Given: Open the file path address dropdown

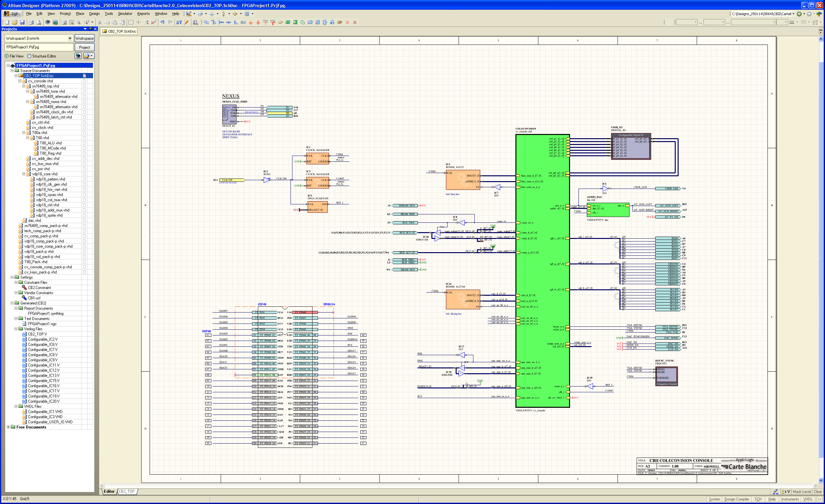Looking at the screenshot, I should 794,14.
